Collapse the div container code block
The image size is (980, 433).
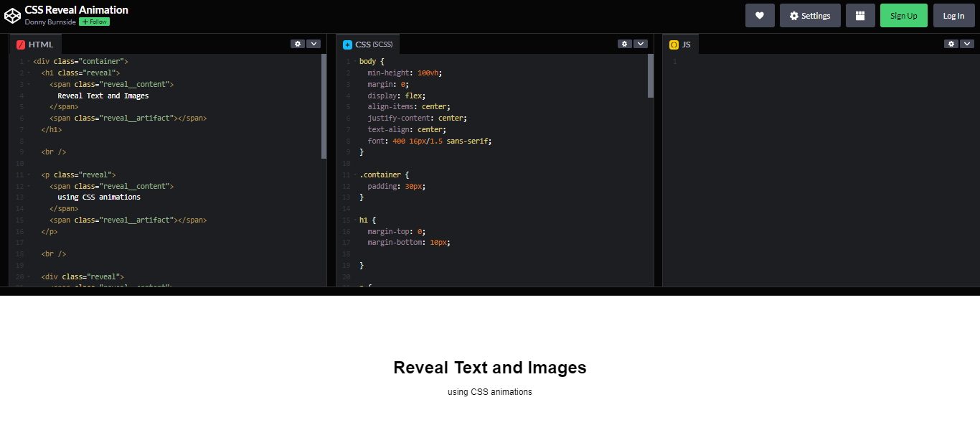(29, 62)
